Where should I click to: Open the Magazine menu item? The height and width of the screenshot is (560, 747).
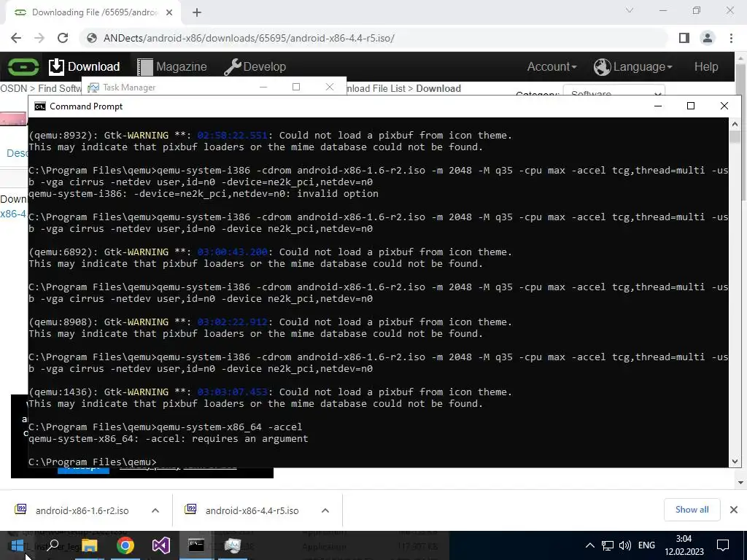click(x=172, y=66)
